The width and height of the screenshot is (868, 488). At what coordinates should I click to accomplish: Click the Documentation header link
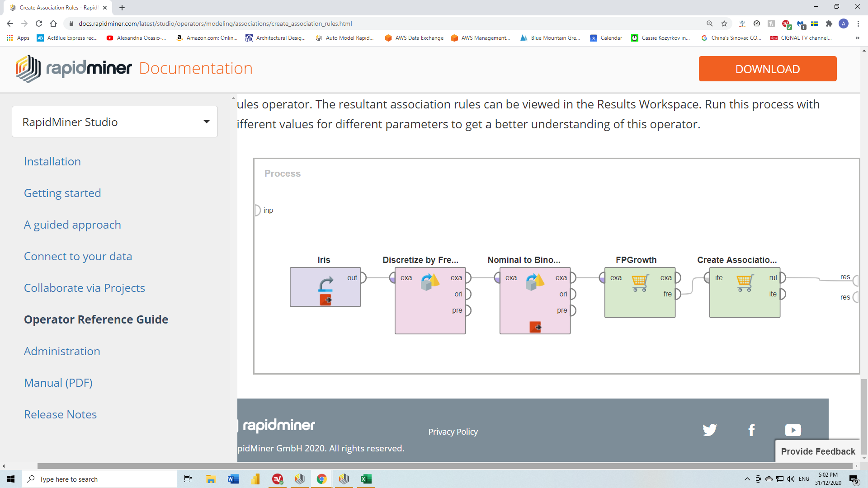click(196, 68)
